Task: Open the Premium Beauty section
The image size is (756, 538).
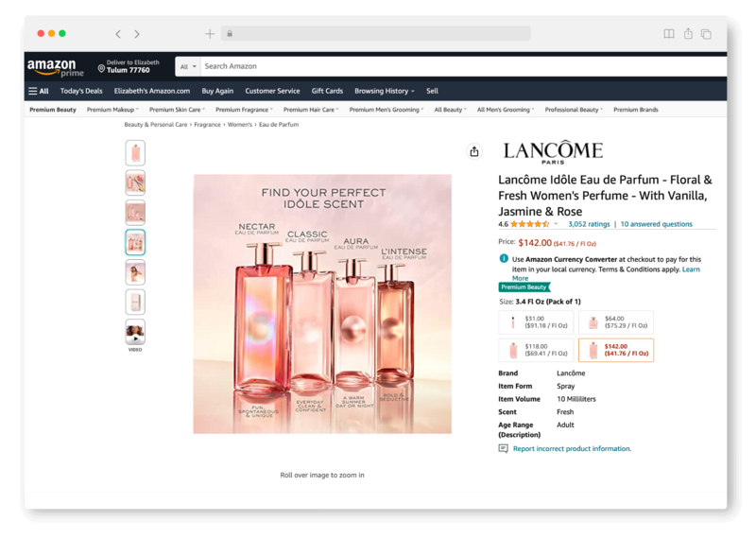Action: [x=53, y=110]
